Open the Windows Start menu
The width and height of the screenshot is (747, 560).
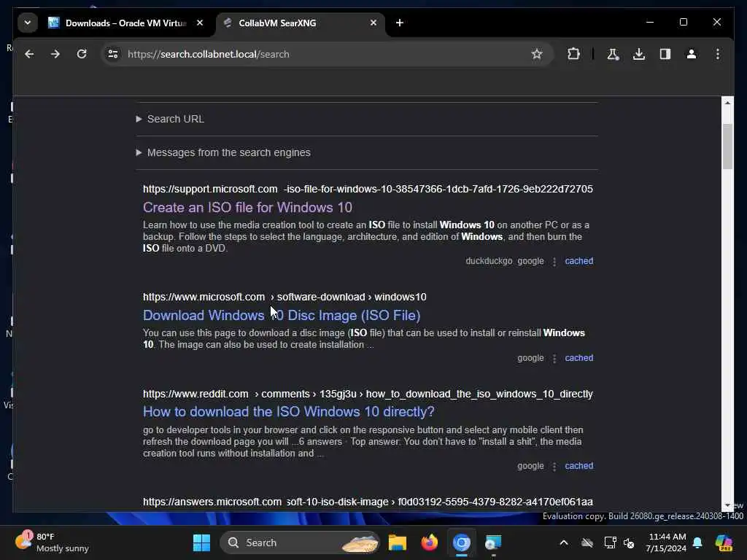[201, 542]
